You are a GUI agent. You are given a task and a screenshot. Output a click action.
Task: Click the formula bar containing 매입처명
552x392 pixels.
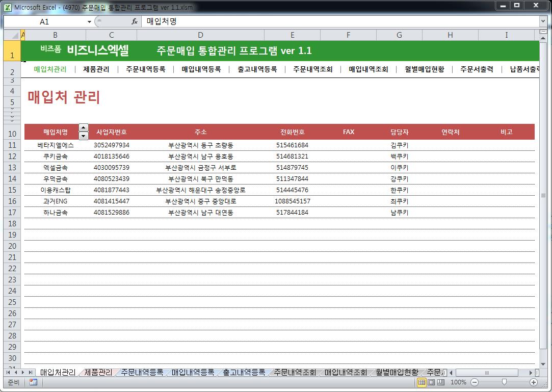tap(340, 21)
